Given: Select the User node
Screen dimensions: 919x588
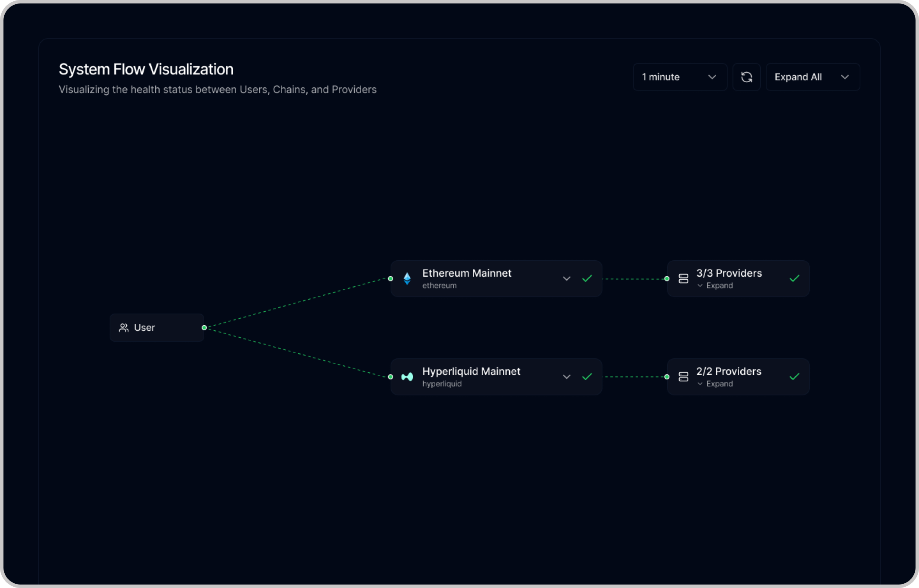Looking at the screenshot, I should pyautogui.click(x=157, y=328).
